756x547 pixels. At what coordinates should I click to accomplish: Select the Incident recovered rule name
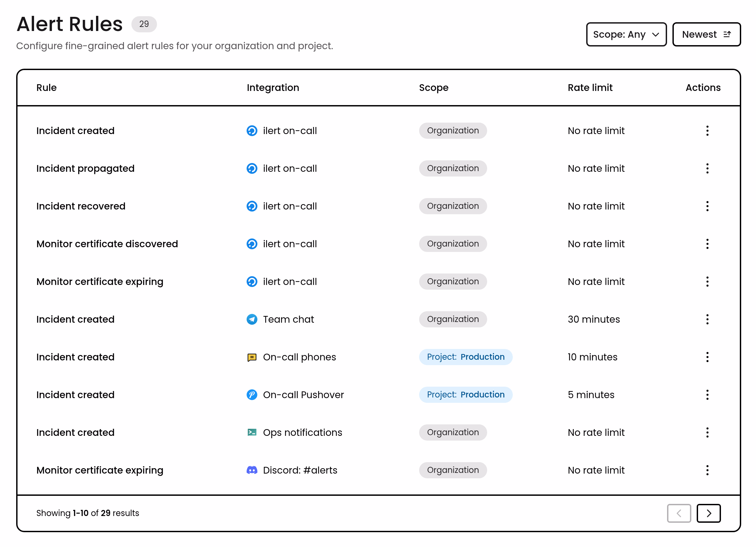[x=81, y=206]
